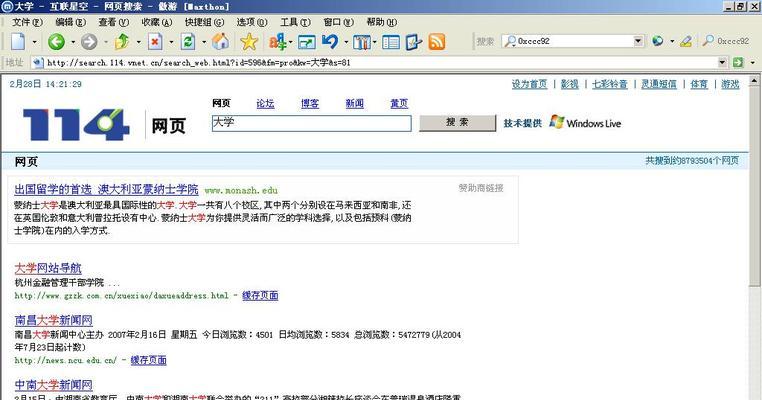The image size is (762, 400).
Task: Click the highlighter pen icon
Action: click(686, 41)
